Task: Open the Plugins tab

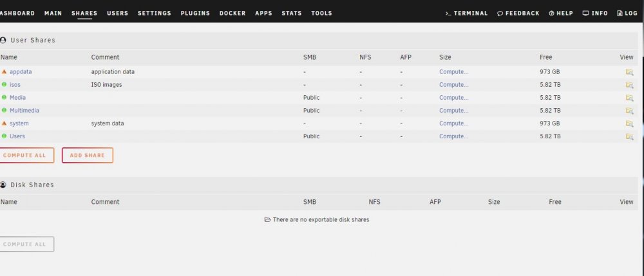Action: [x=195, y=13]
